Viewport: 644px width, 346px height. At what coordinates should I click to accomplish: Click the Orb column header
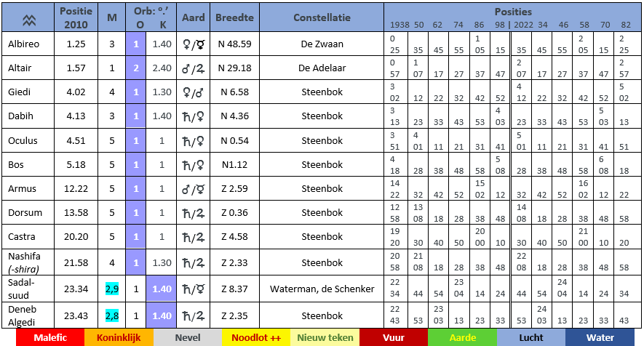coord(151,17)
